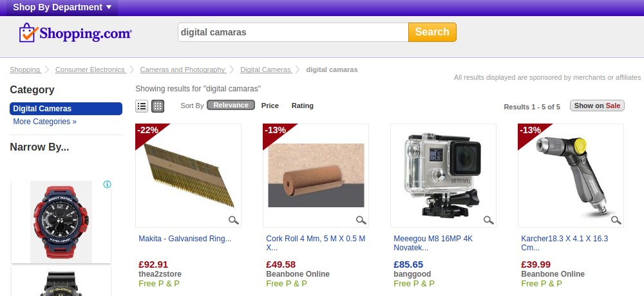Screen dimensions: 644x296
Task: Click Cork Roll's -13% discount badge
Action: point(275,131)
